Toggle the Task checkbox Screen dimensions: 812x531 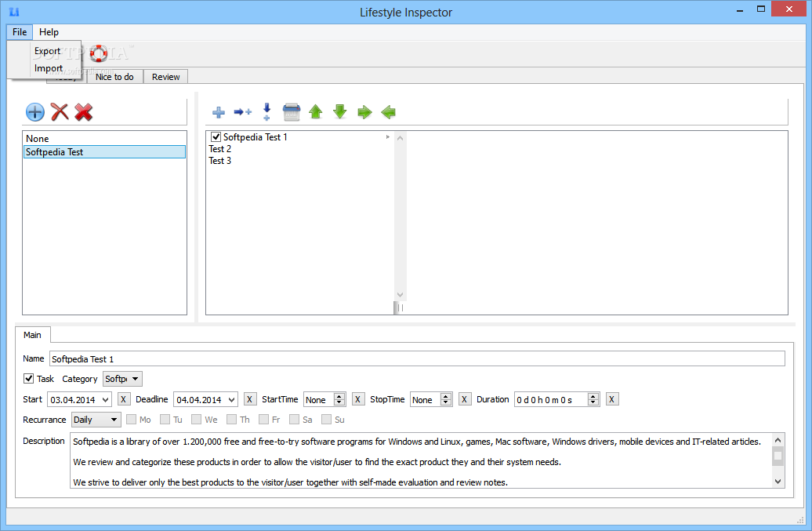click(x=29, y=379)
